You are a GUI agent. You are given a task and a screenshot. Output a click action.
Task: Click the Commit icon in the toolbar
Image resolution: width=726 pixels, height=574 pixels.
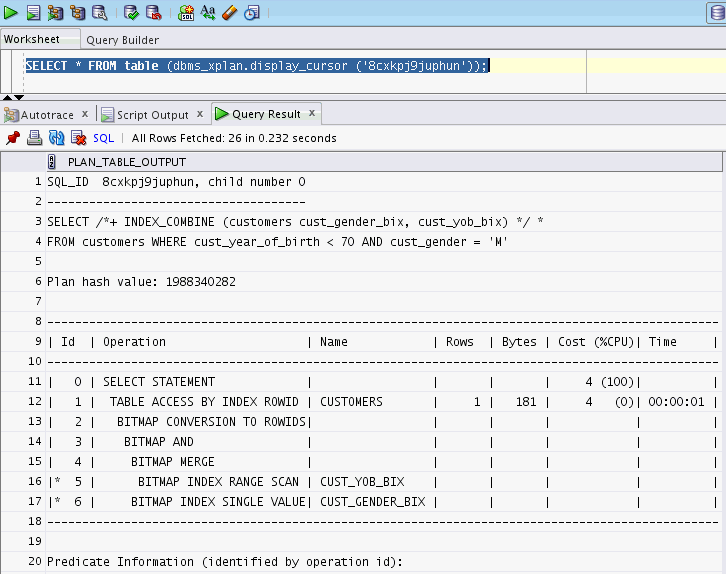pyautogui.click(x=131, y=13)
